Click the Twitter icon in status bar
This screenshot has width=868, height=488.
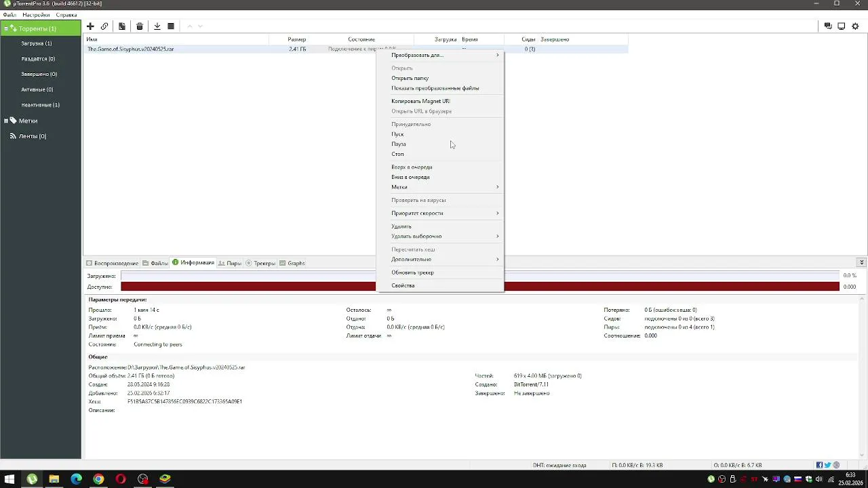(828, 465)
